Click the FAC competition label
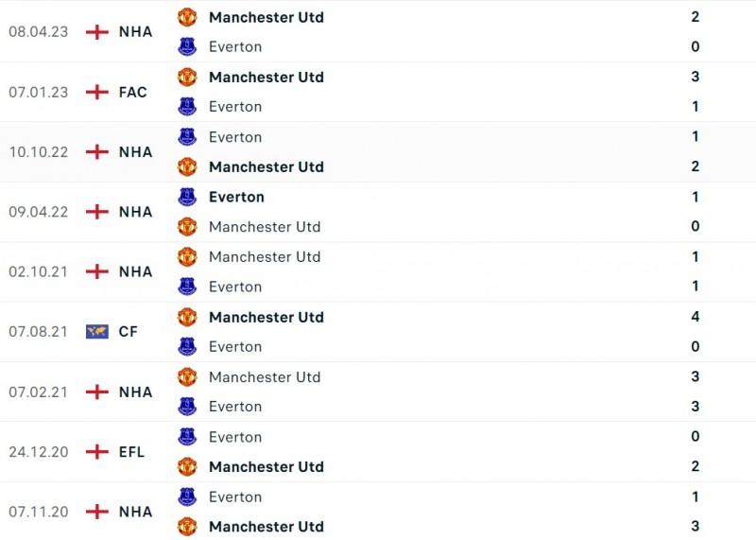756x540 pixels. coord(133,92)
